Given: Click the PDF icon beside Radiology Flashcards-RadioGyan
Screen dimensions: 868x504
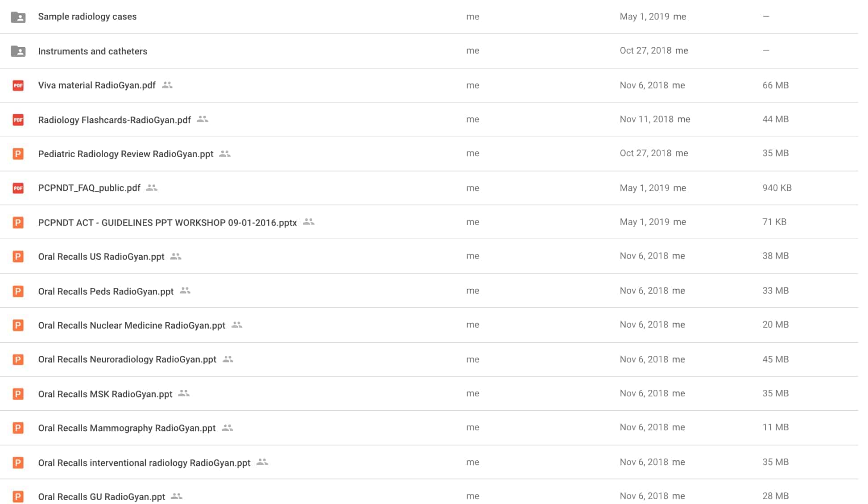Looking at the screenshot, I should tap(18, 120).
